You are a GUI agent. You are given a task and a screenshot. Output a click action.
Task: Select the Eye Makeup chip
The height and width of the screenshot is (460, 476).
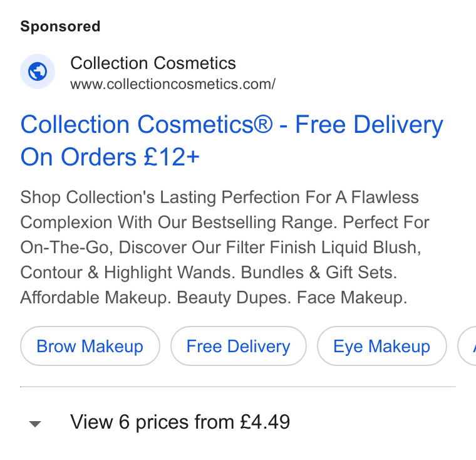click(x=381, y=346)
